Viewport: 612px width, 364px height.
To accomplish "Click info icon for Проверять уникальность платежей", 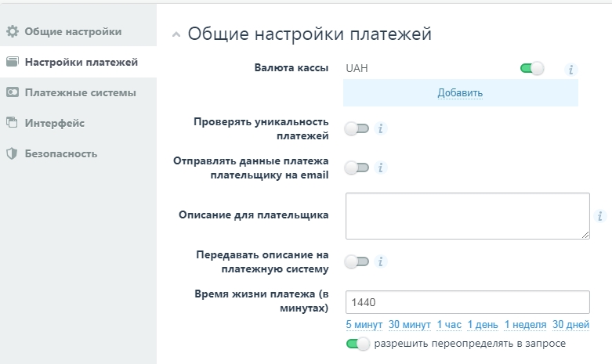I will [x=381, y=128].
